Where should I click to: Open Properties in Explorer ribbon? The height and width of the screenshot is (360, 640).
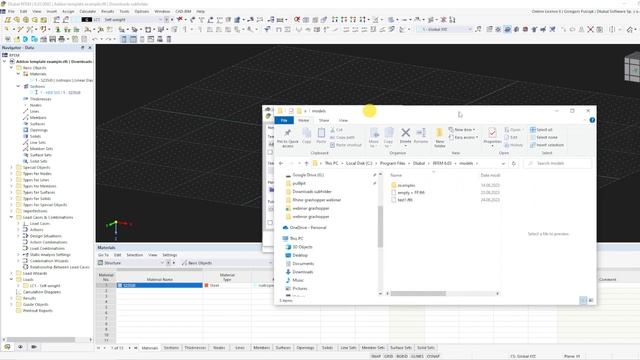pos(492,136)
